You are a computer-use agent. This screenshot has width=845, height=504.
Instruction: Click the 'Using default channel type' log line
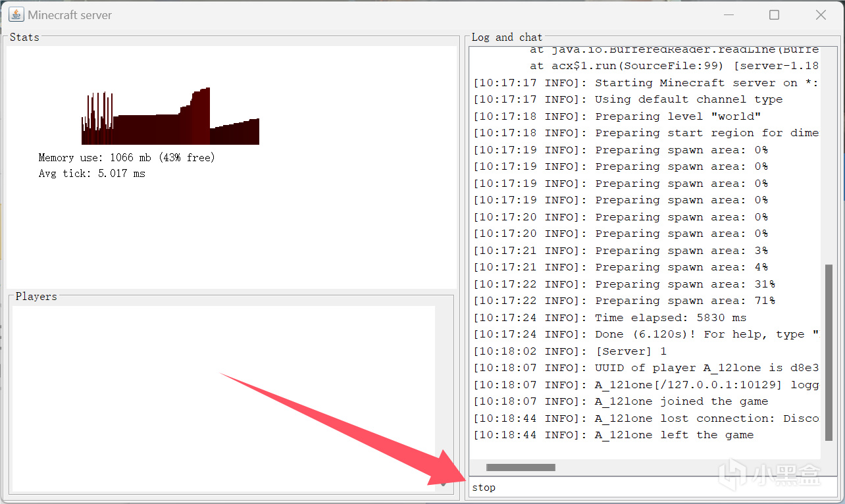click(628, 99)
